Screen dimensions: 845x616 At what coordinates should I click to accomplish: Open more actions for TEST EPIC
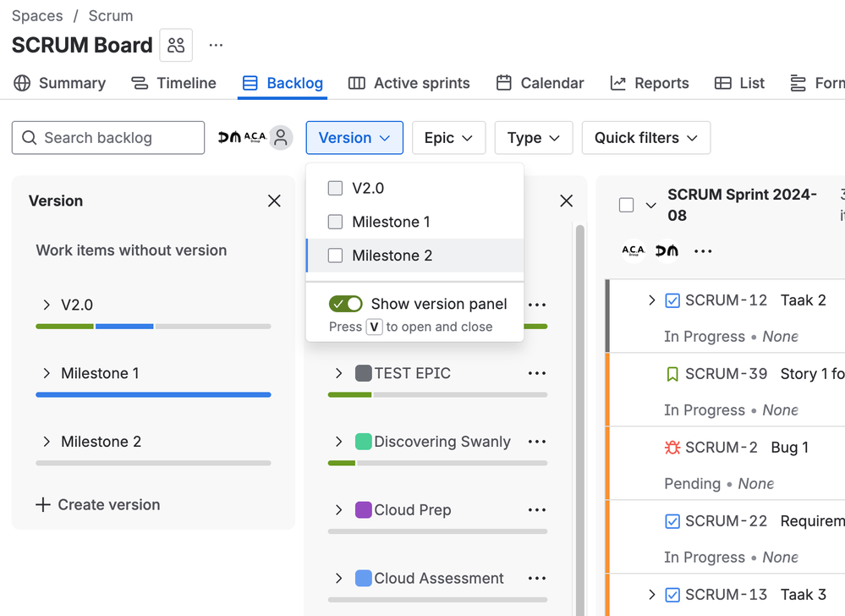coord(536,373)
